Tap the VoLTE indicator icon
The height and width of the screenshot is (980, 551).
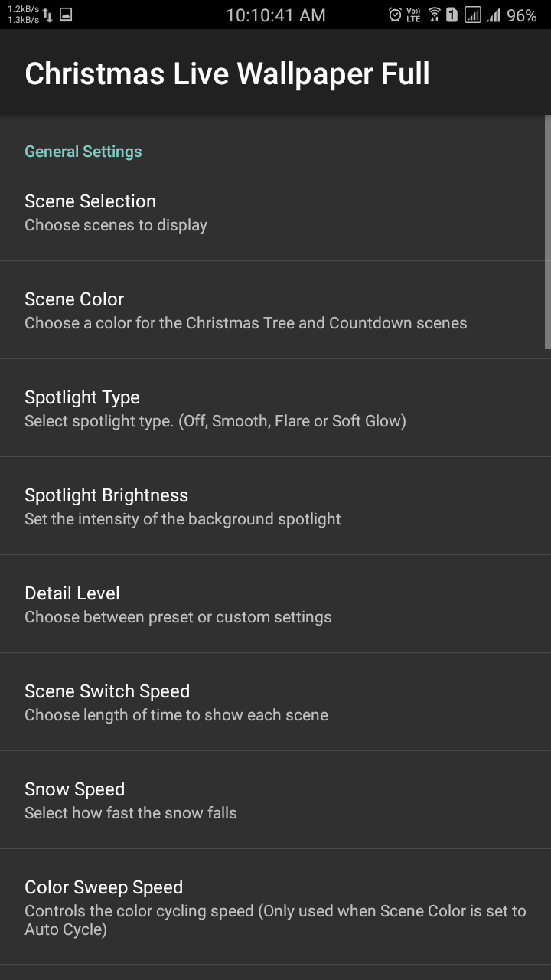pos(414,15)
